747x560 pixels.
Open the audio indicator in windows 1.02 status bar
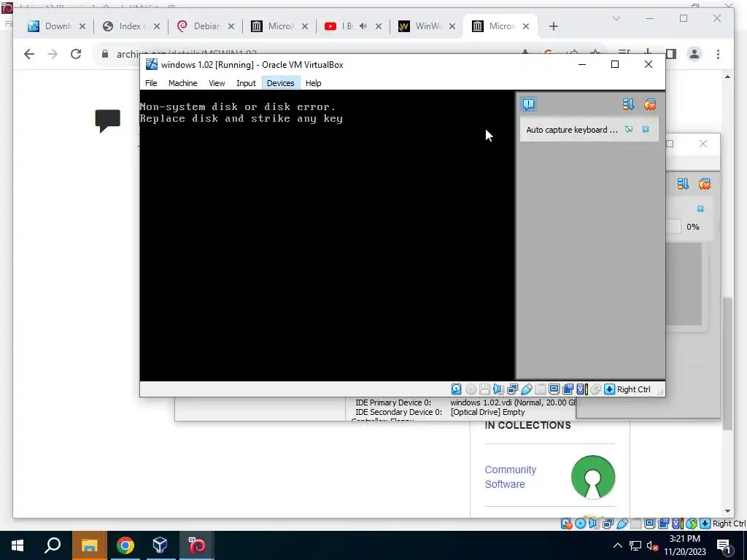[498, 389]
